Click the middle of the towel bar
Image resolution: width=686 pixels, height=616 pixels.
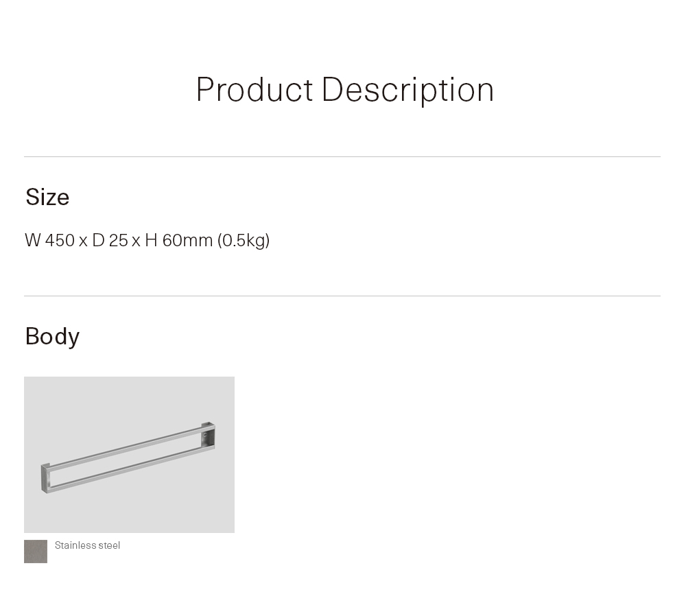[129, 457]
